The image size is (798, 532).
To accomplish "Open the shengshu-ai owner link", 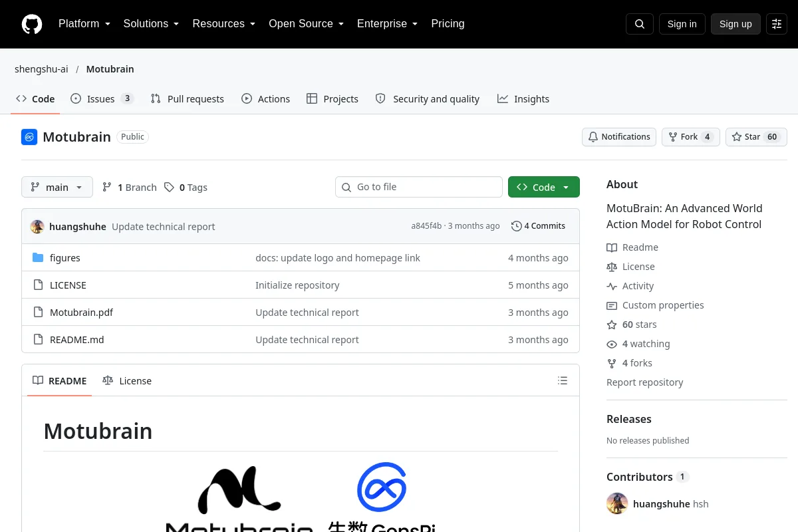I will click(41, 69).
